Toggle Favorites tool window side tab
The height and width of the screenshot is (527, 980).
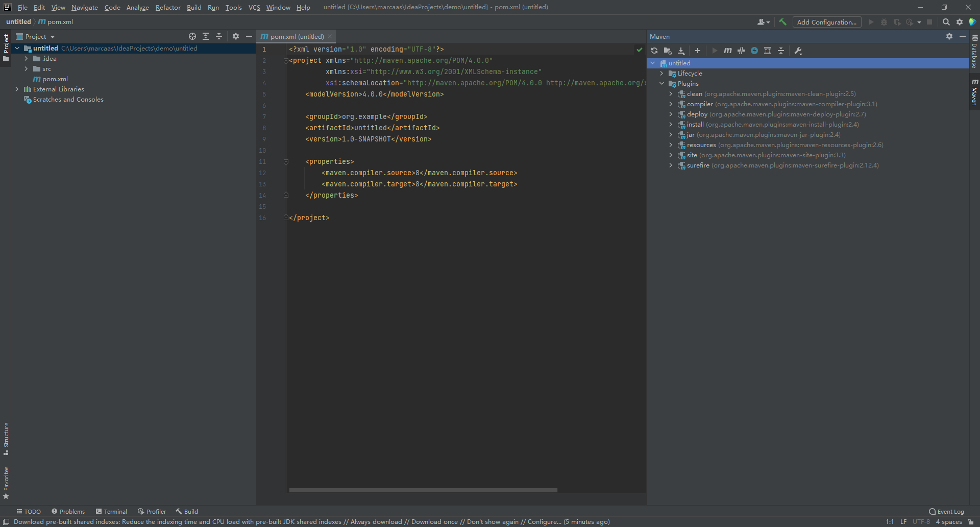pos(6,483)
